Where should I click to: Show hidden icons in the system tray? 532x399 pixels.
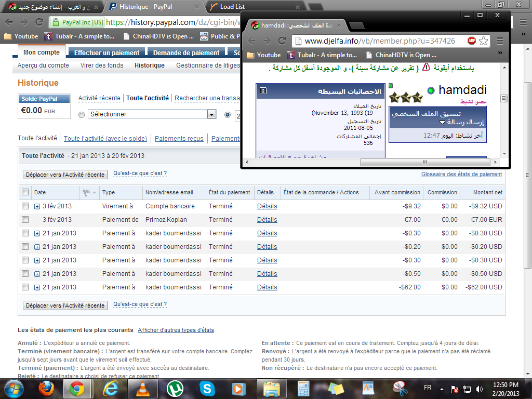coord(442,389)
